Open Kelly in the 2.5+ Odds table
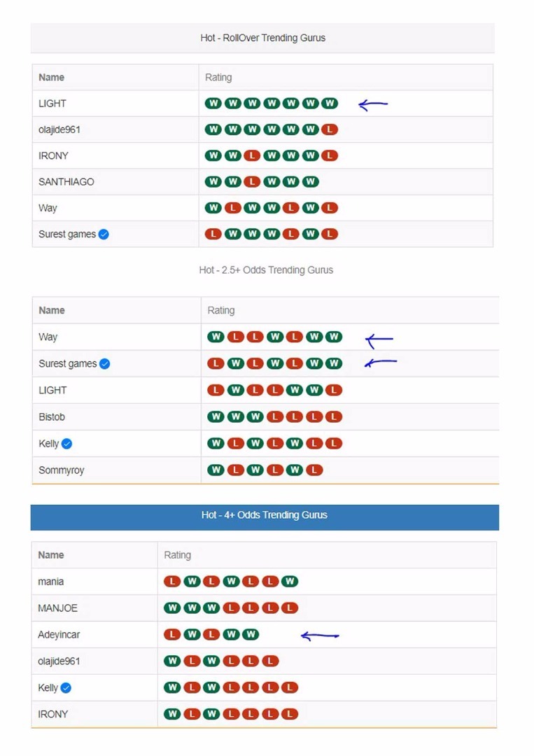This screenshot has width=534, height=756. pos(49,444)
